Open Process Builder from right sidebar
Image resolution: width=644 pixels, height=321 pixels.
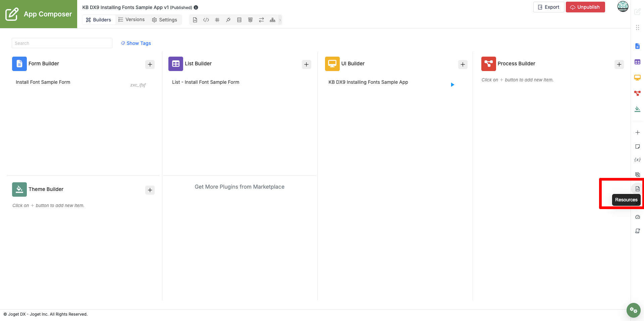pyautogui.click(x=637, y=93)
